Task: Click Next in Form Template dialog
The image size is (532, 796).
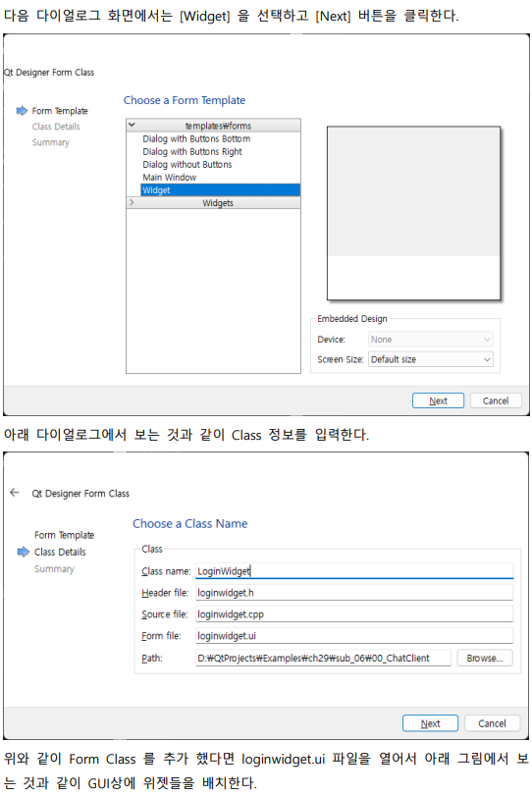Action: 438,400
